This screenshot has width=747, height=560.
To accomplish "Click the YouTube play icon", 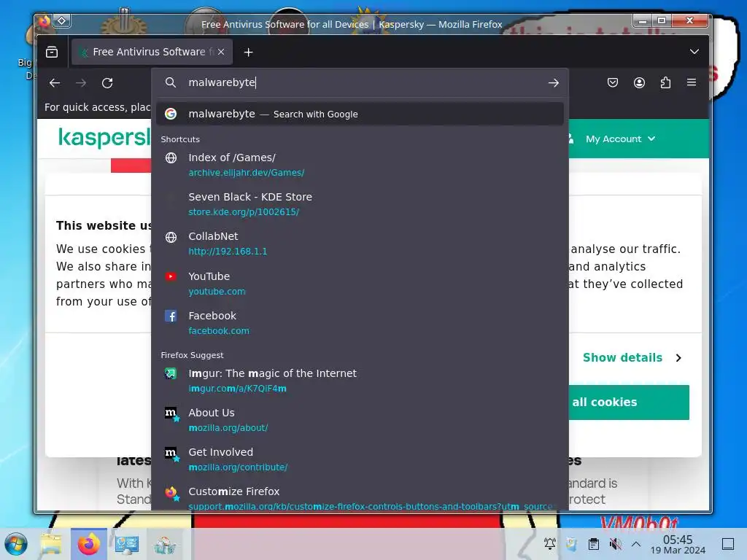I will pyautogui.click(x=171, y=276).
